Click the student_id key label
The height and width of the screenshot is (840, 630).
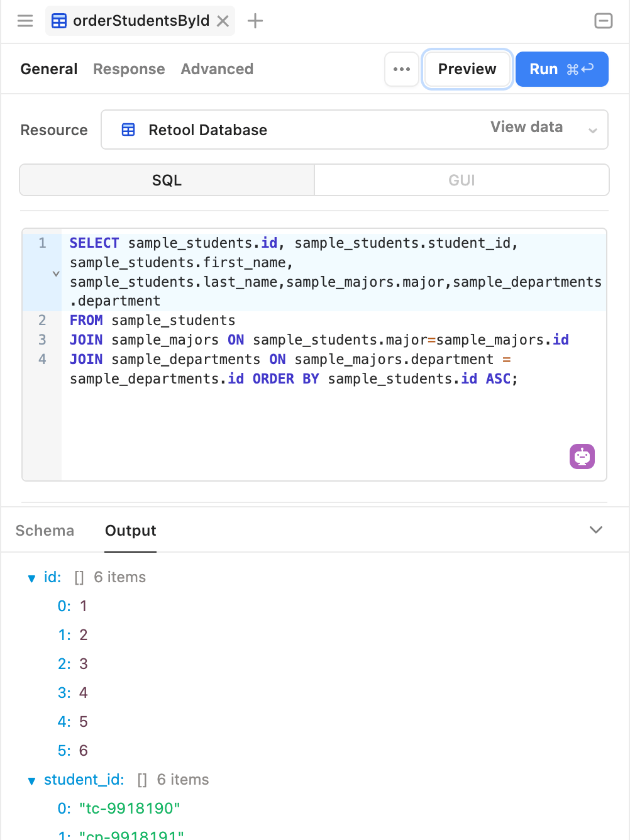[x=84, y=780]
